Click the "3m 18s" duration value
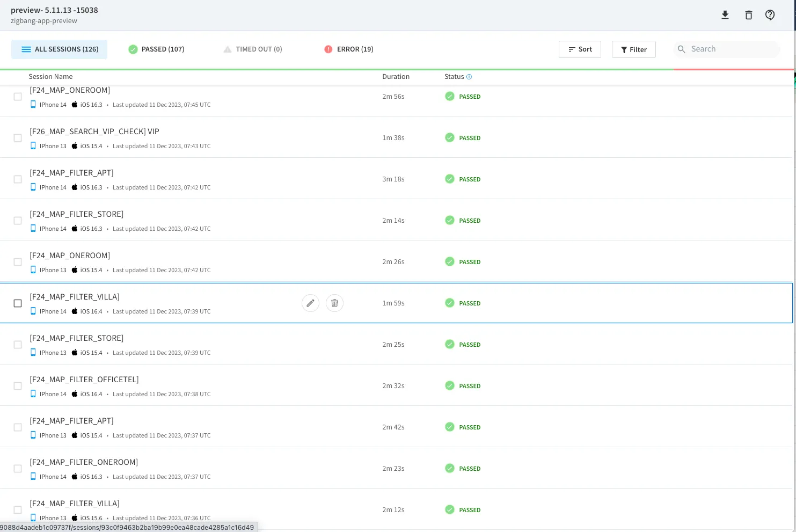This screenshot has width=796, height=532. tap(393, 179)
